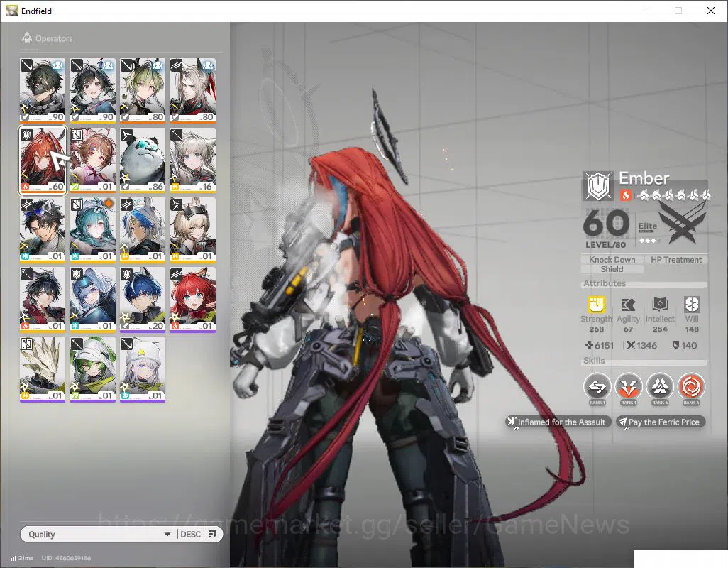The width and height of the screenshot is (728, 568).
Task: Click the Endfield app icon in title bar
Action: pos(11,11)
